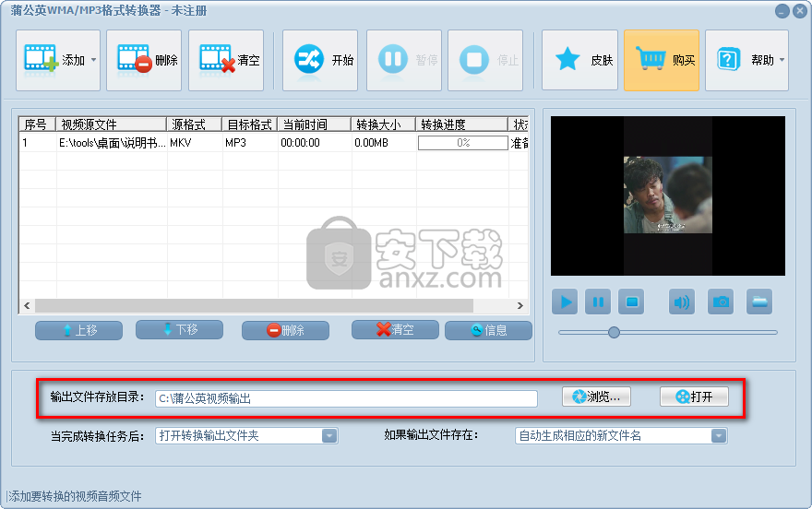Click the 清空 button below the list

click(395, 329)
